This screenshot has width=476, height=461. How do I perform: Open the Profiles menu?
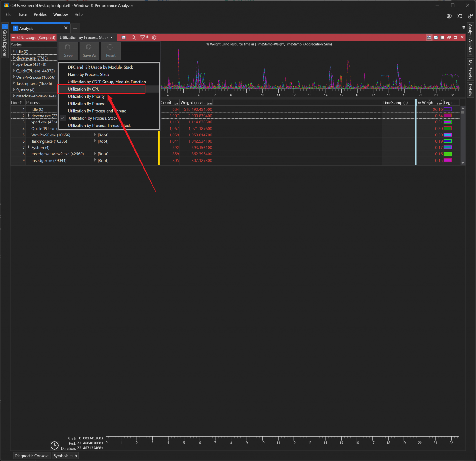[x=40, y=14]
